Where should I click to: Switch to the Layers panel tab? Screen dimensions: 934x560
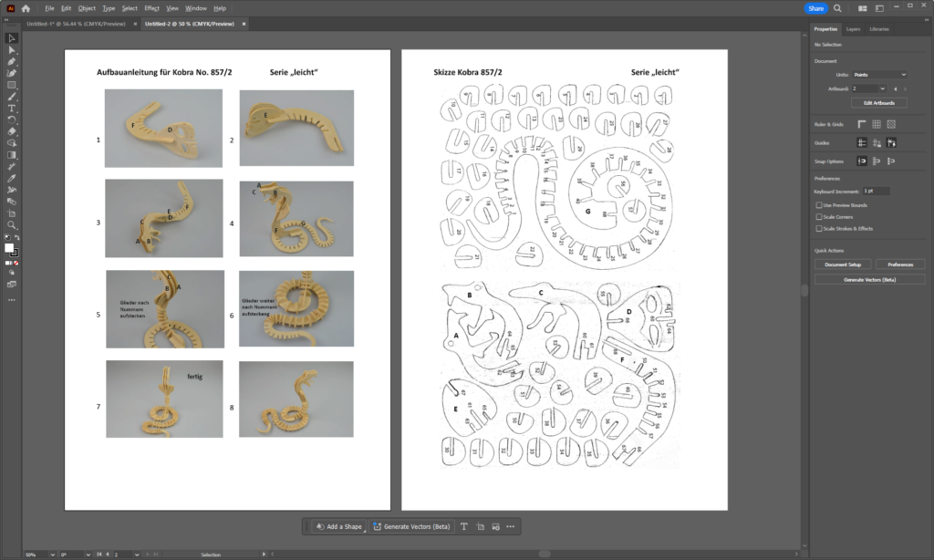(853, 29)
